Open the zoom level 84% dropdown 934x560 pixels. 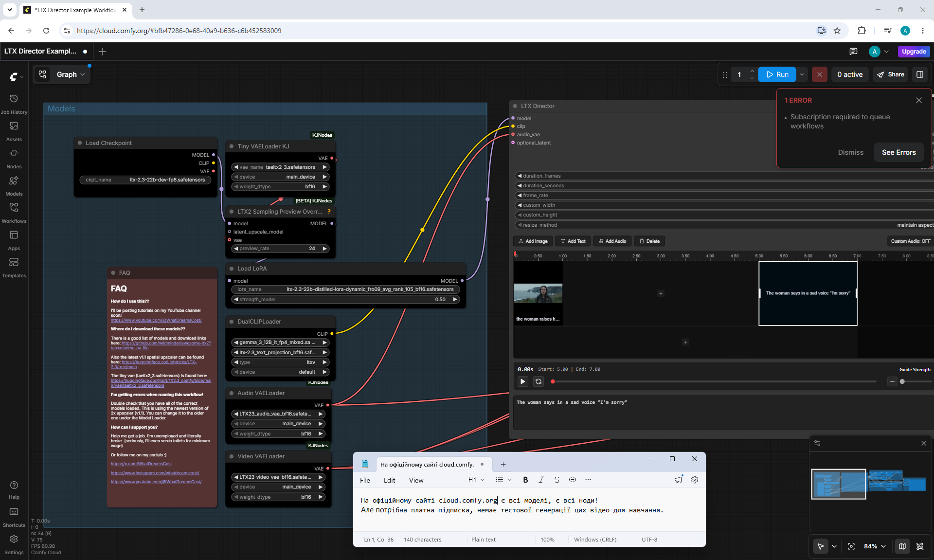pos(875,546)
